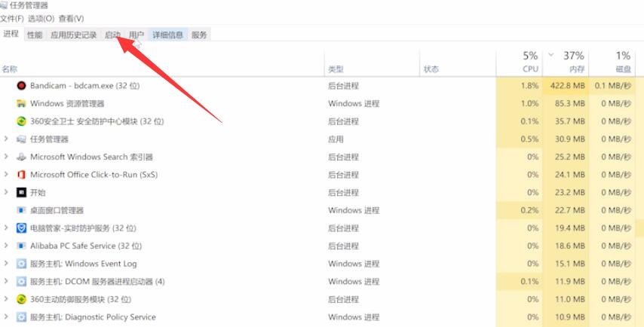Click the 15.1 MB memory value
This screenshot has height=327, width=644.
pos(569,264)
